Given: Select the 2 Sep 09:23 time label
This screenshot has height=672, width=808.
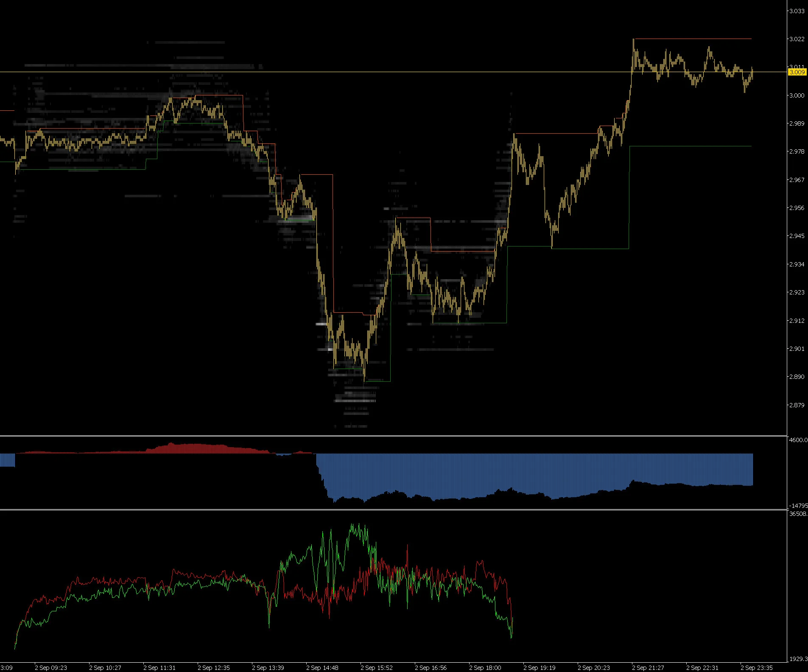Looking at the screenshot, I should (51, 668).
